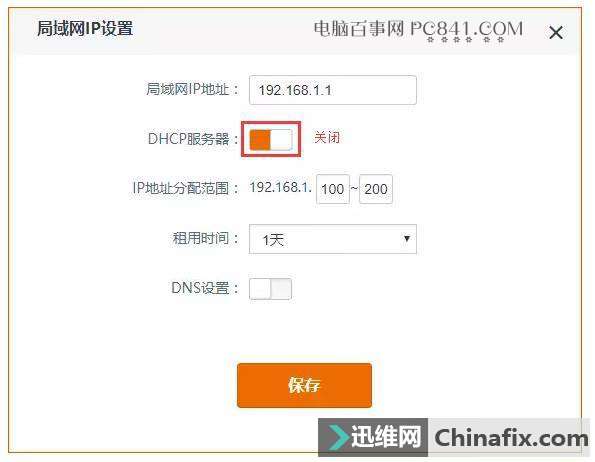The image size is (595, 462).
Task: Toggle the DHCP服务器 switch
Action: 271,139
